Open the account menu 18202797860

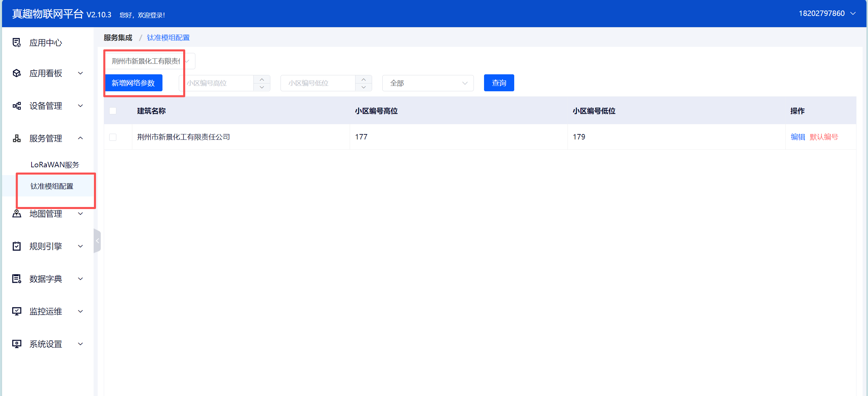[827, 13]
